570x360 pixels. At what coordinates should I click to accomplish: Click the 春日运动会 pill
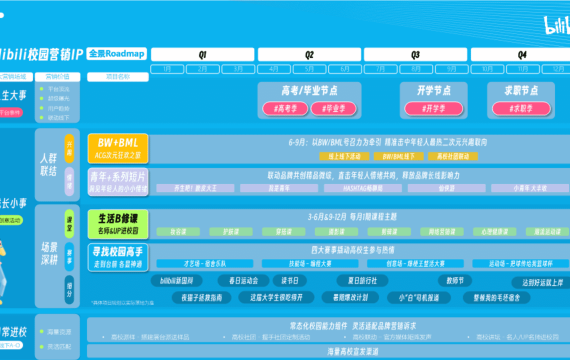tap(243, 281)
